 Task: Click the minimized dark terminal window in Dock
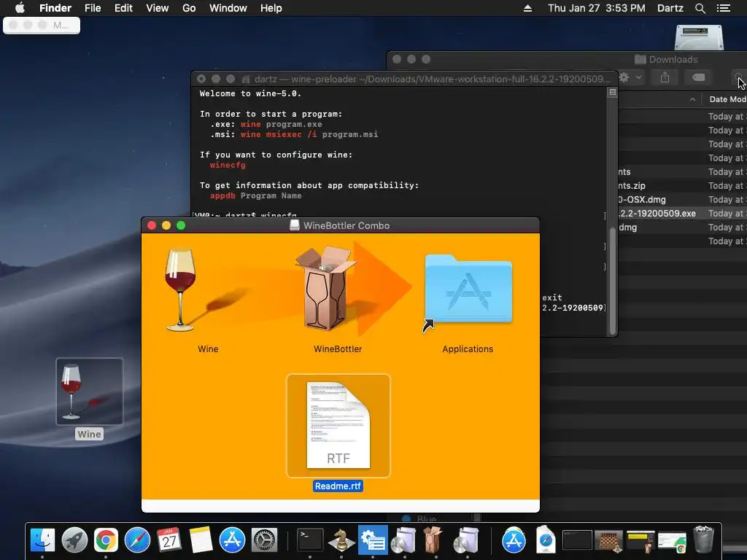point(577,540)
